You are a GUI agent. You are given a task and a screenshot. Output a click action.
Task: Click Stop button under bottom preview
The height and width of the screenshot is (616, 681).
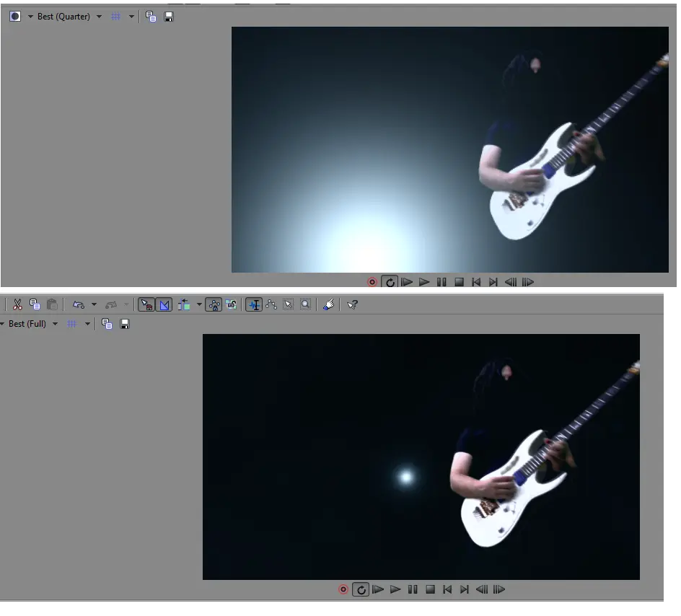tap(430, 589)
